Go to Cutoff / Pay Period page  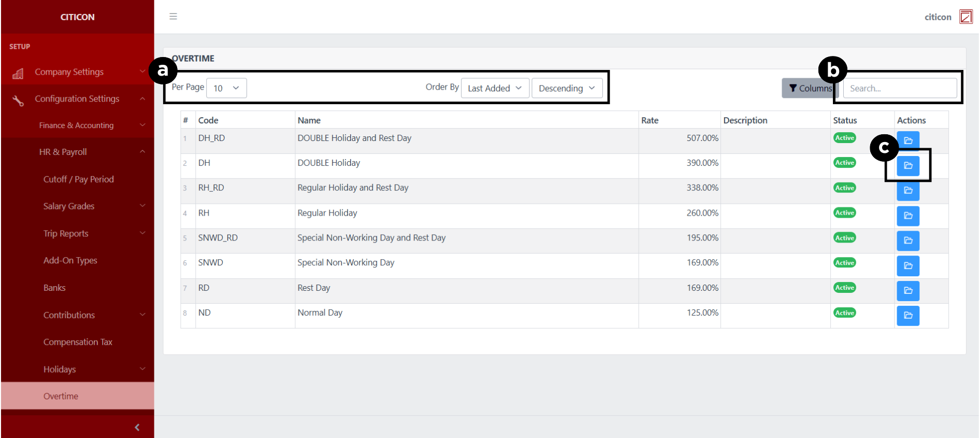(x=79, y=179)
